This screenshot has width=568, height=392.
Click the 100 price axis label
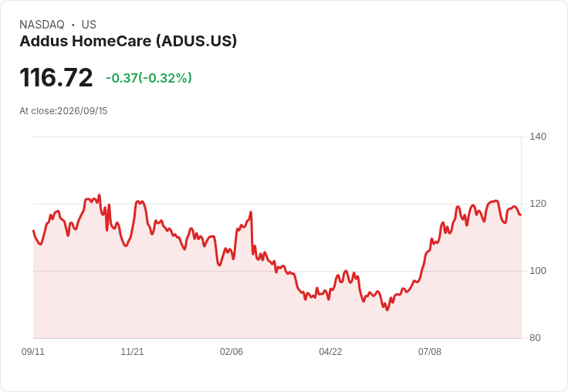pyautogui.click(x=538, y=271)
